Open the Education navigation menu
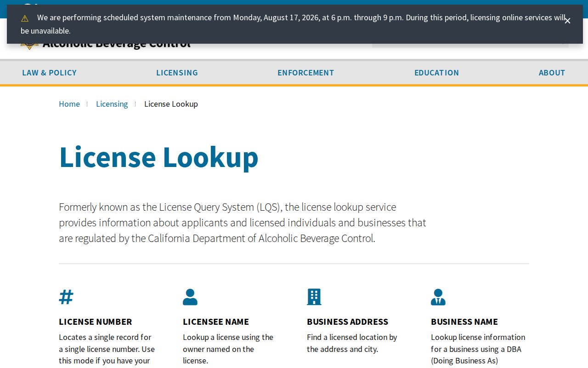This screenshot has height=368, width=588. coord(436,73)
